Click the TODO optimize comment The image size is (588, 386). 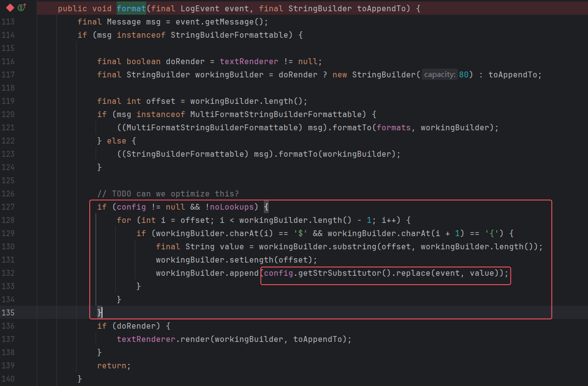(168, 193)
